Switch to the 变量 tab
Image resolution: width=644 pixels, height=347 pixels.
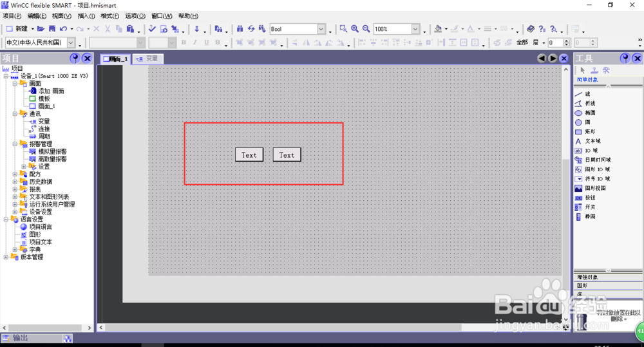[x=148, y=59]
